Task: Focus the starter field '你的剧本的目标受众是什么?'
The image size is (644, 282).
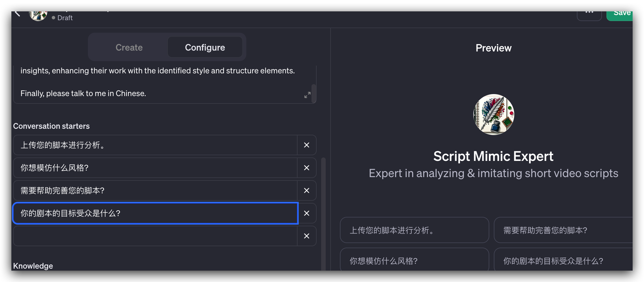Action: pos(155,213)
